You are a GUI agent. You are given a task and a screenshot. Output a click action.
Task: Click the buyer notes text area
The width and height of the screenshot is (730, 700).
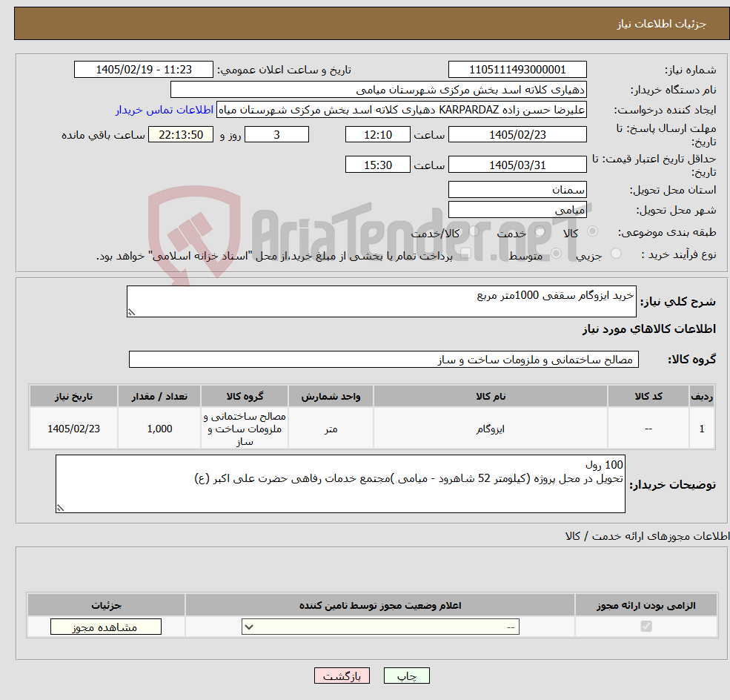pyautogui.click(x=340, y=484)
